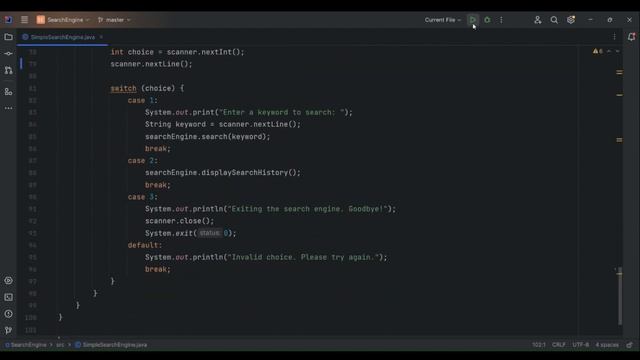Click the line reading searchEngine.displaySearchHistory();
This screenshot has width=640, height=360.
click(222, 173)
